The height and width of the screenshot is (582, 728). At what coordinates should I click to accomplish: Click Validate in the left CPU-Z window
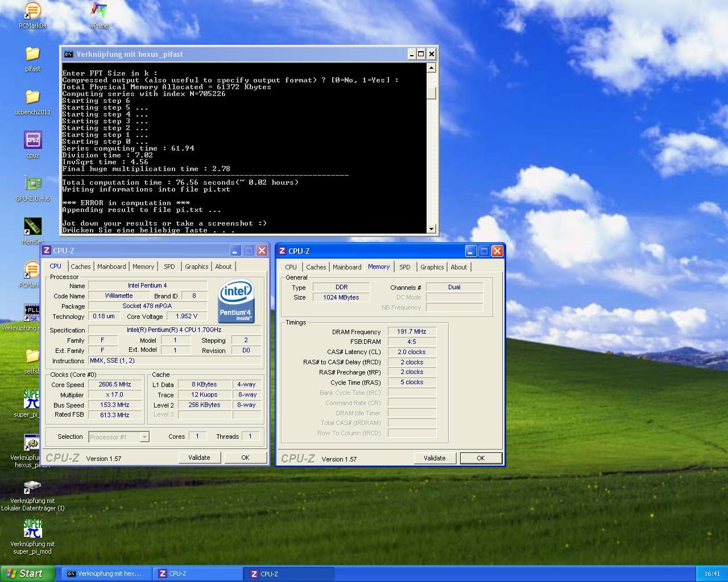click(x=199, y=458)
